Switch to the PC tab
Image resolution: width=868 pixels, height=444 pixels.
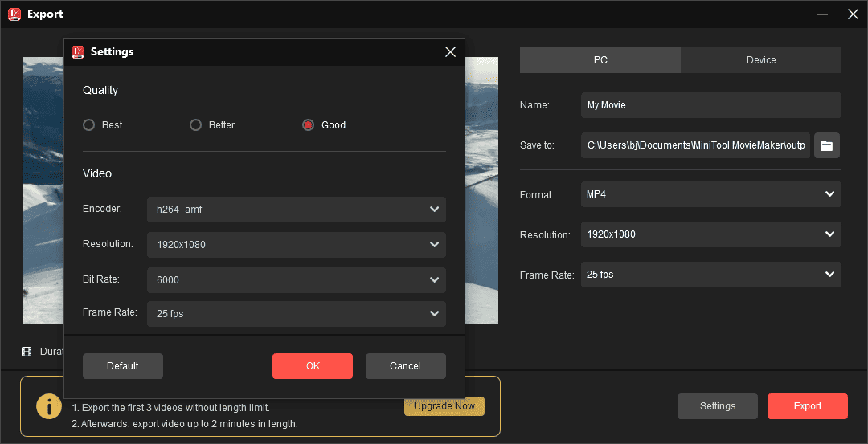point(600,60)
